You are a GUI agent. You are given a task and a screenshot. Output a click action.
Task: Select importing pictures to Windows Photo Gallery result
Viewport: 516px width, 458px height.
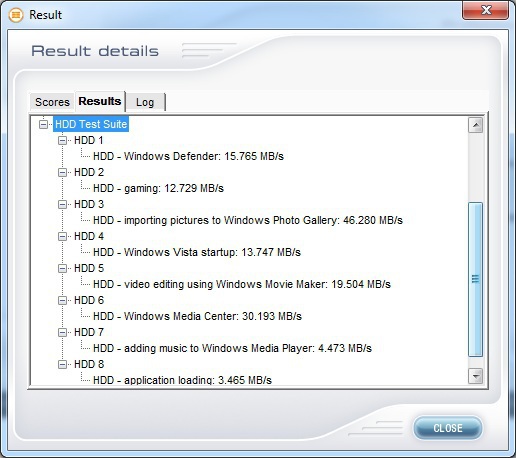tap(248, 220)
